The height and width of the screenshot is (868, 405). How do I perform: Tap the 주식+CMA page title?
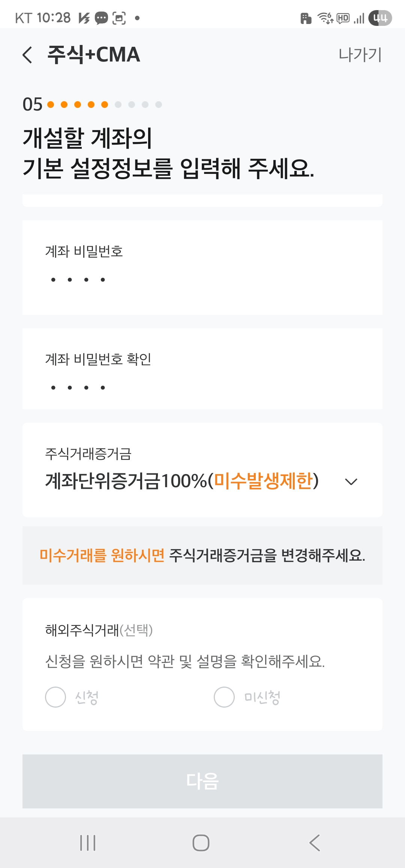point(94,55)
